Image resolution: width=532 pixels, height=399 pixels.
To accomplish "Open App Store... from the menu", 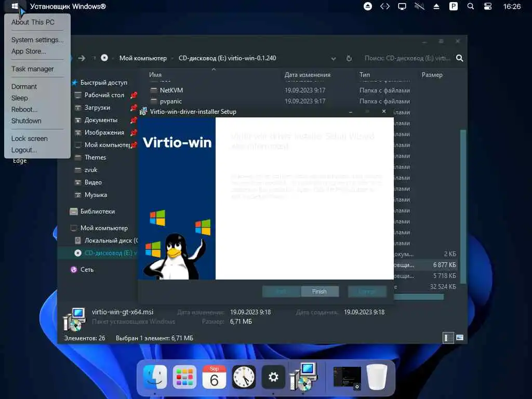I will click(29, 51).
